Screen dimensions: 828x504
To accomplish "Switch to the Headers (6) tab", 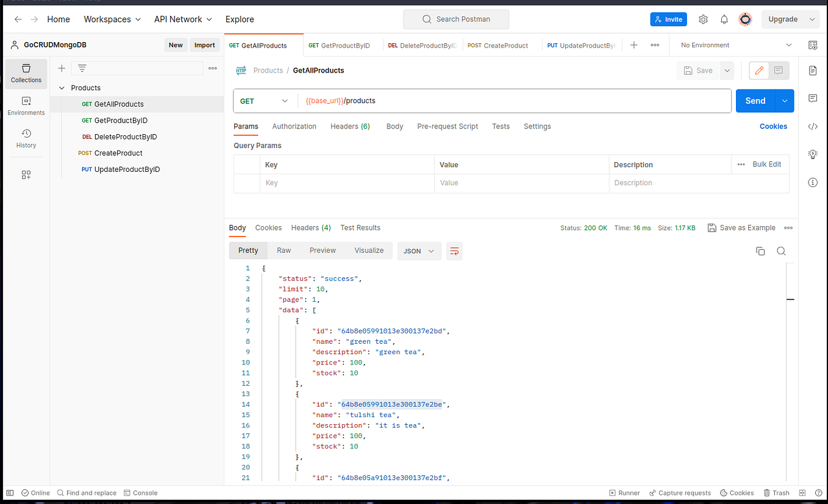I will coord(349,126).
